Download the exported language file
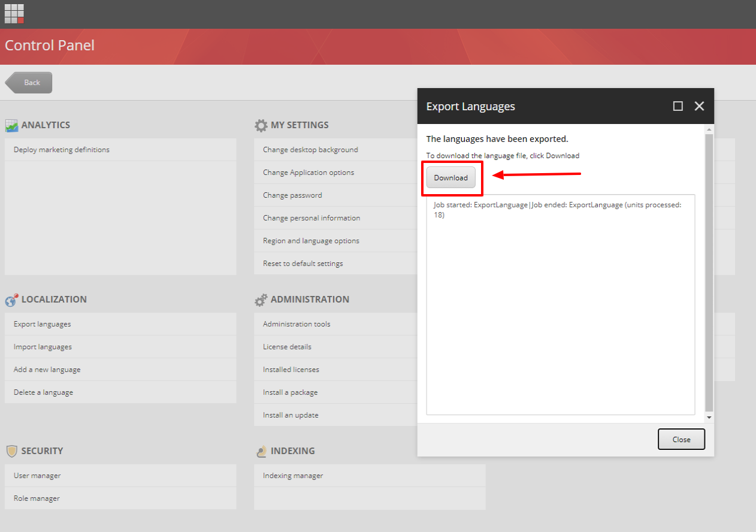 point(450,177)
